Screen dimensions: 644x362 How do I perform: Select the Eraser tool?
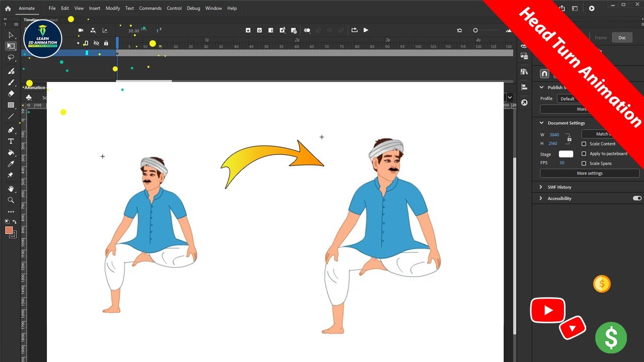tap(11, 94)
